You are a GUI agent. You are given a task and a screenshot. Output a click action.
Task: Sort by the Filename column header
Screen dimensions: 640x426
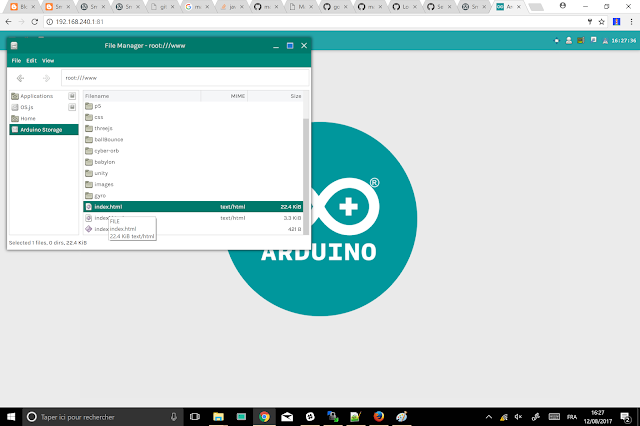142,96
